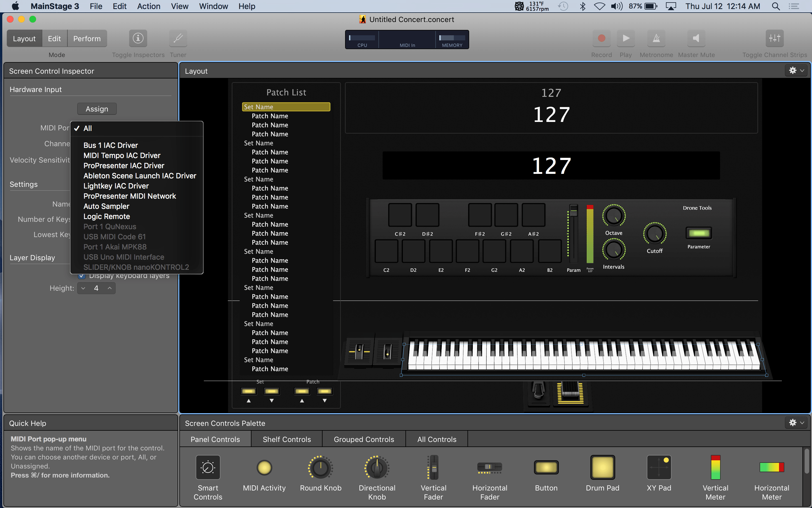812x508 pixels.
Task: Click the C#2 drum pad
Action: click(x=400, y=215)
